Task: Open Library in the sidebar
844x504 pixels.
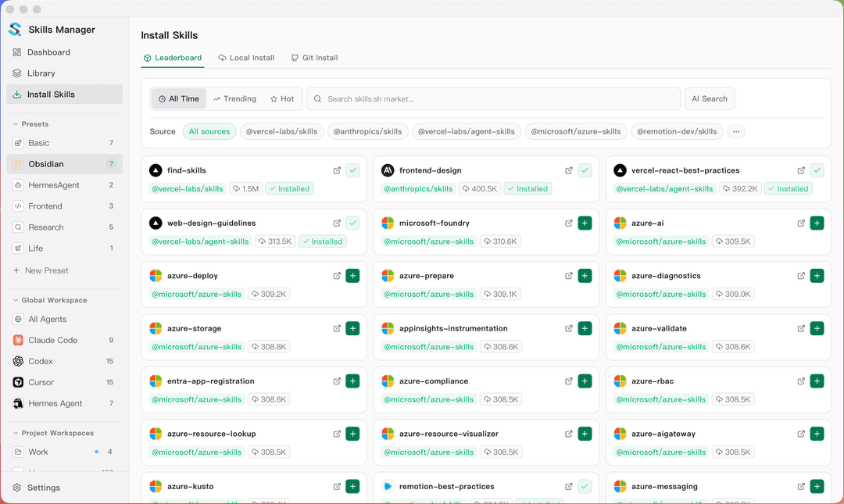Action: point(65,73)
